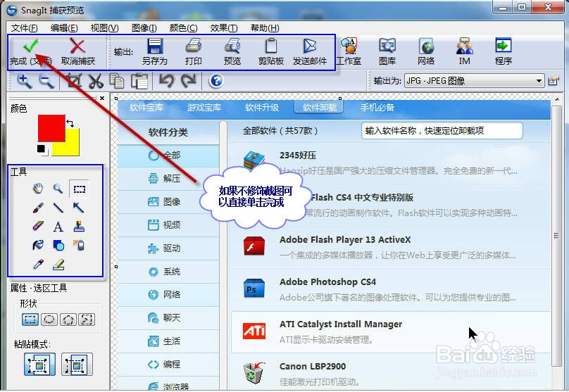Select the 程序 program output icon
This screenshot has height=392, width=569.
(x=504, y=51)
